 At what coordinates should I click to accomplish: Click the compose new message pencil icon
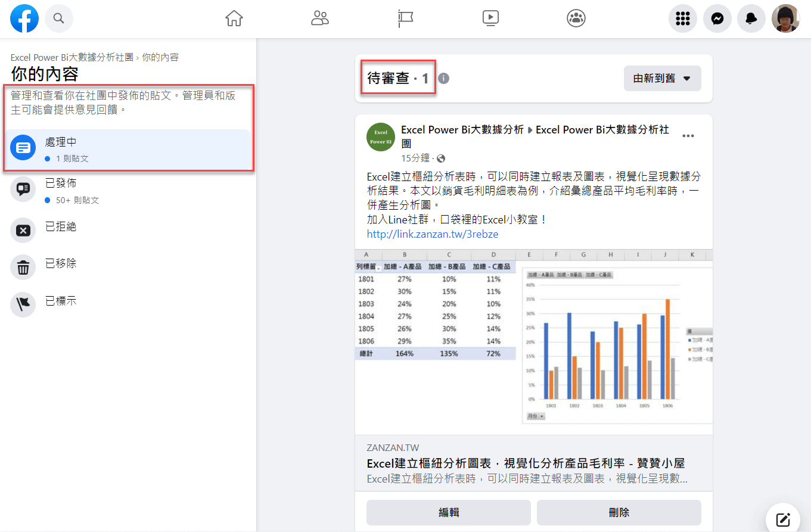[x=783, y=519]
